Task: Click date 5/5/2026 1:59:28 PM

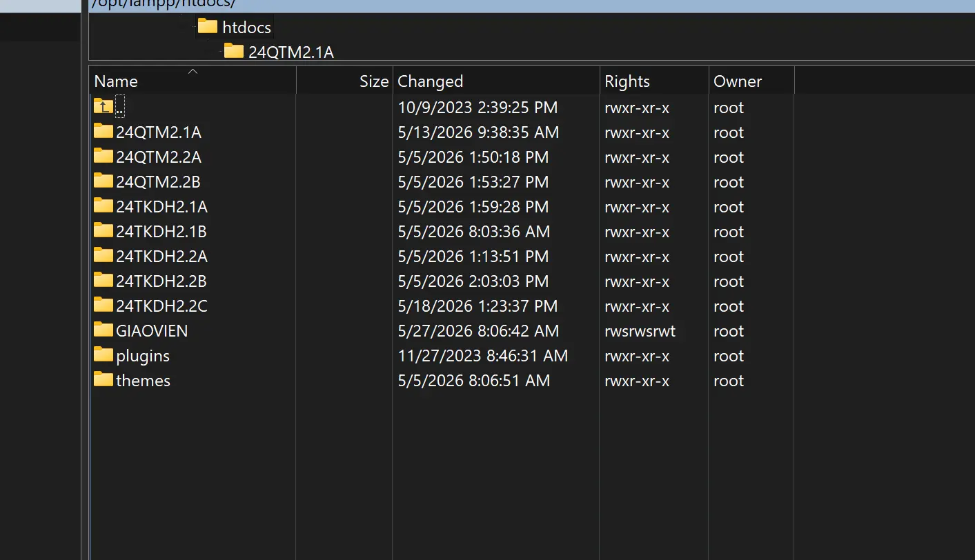Action: coord(473,207)
